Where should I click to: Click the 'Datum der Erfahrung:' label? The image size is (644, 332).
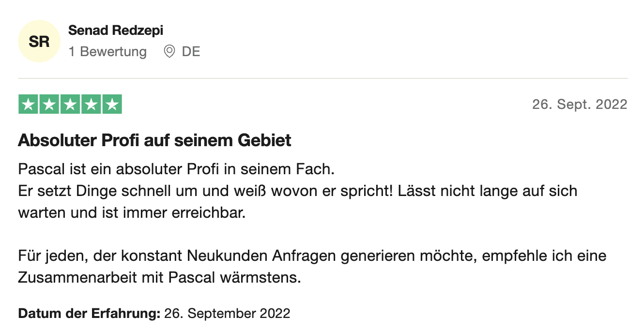tap(89, 313)
